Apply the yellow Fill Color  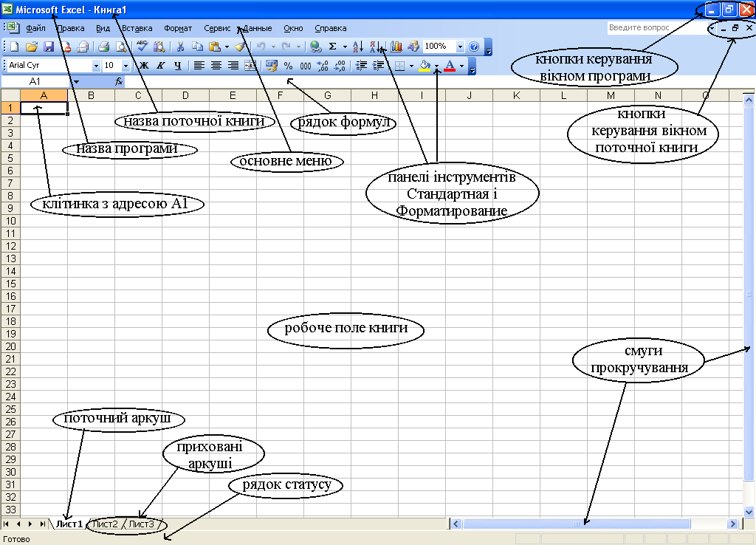[425, 65]
